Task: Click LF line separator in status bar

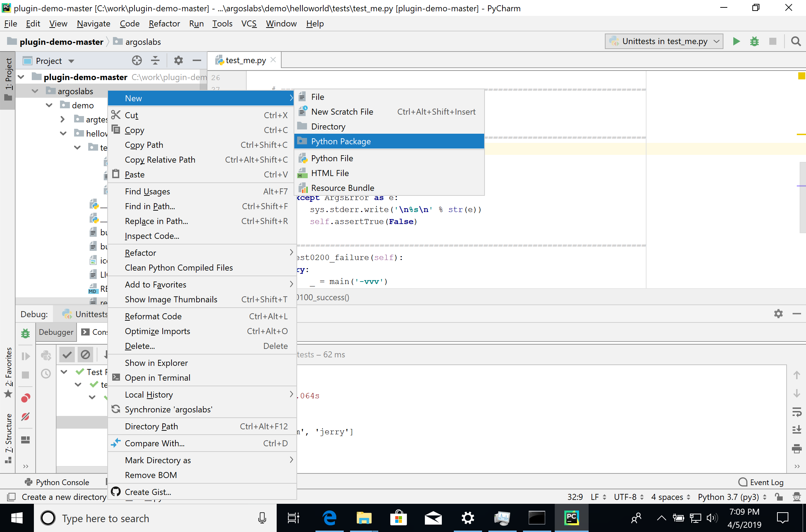Action: [598, 497]
